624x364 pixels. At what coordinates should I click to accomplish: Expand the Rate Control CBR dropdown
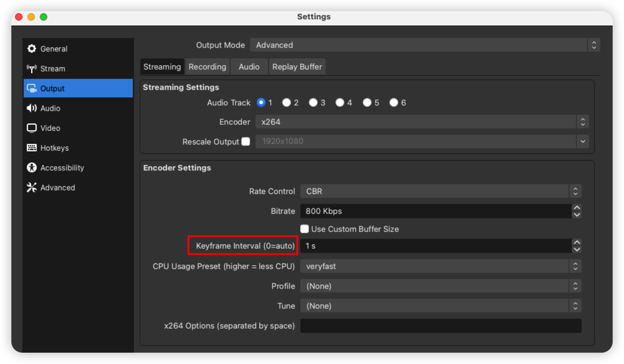440,191
